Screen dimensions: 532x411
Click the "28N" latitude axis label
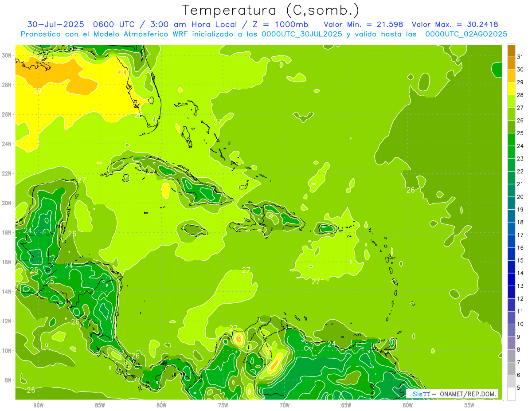[x=7, y=85]
